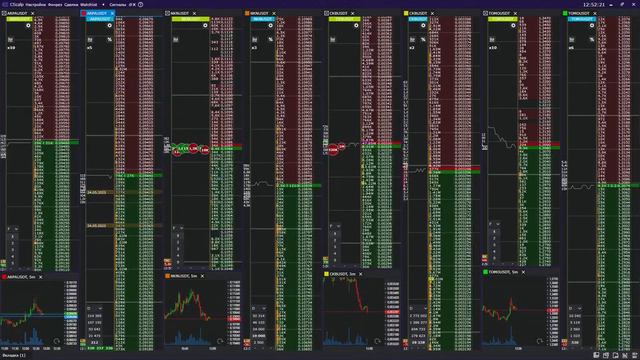The height and width of the screenshot is (360, 640).
Task: Tick the volume-panel checkbox in orange-icon panel
Action: pyautogui.click(x=253, y=308)
